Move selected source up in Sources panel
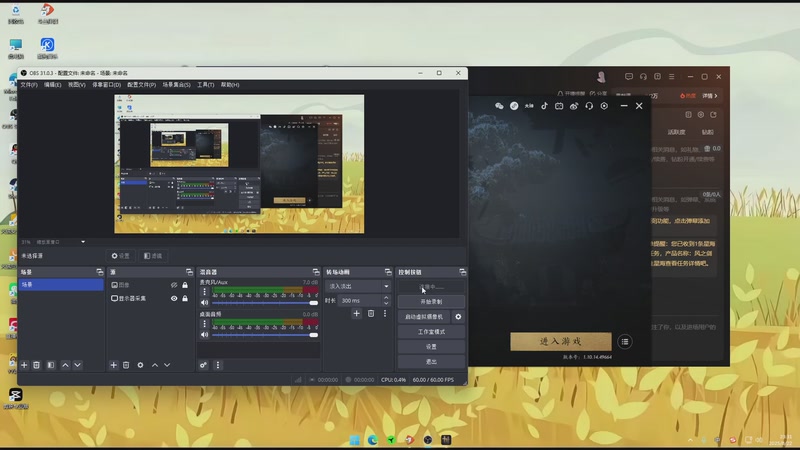 155,365
